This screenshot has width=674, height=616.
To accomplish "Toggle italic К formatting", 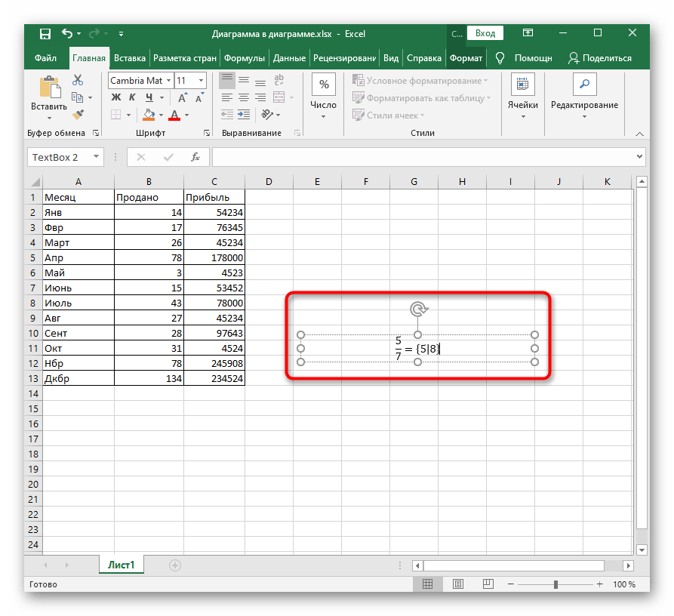I will point(133,97).
